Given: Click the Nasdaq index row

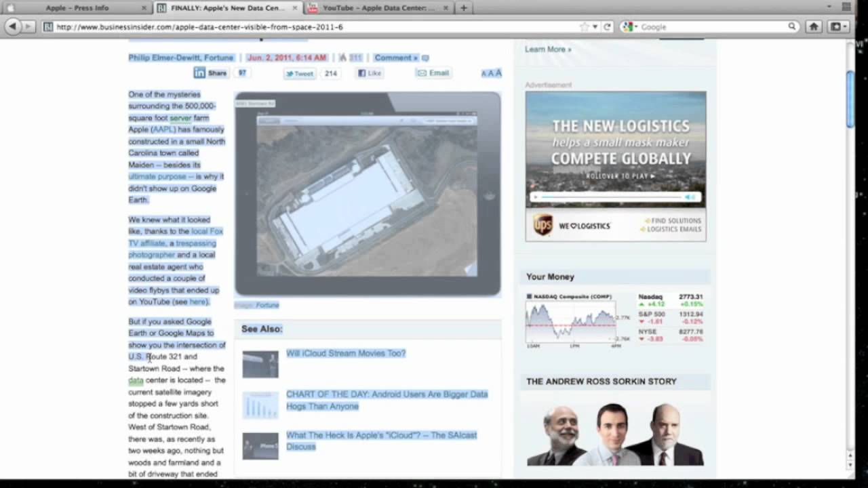Looking at the screenshot, I should (670, 300).
